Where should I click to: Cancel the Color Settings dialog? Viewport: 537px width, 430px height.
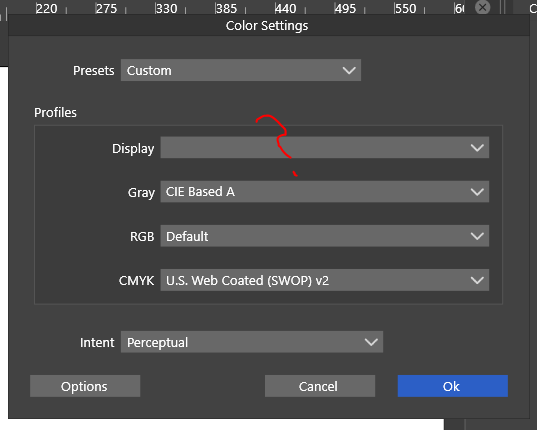[320, 386]
